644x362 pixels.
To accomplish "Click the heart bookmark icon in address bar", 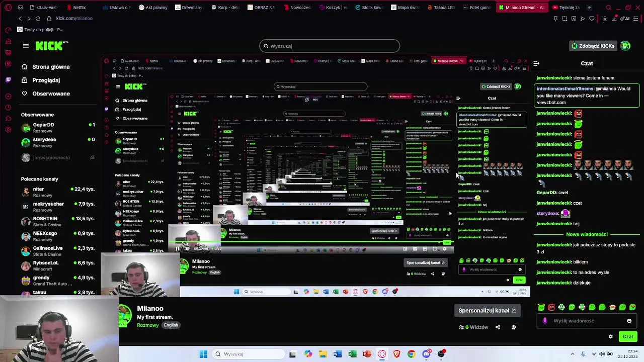I will click(x=592, y=19).
